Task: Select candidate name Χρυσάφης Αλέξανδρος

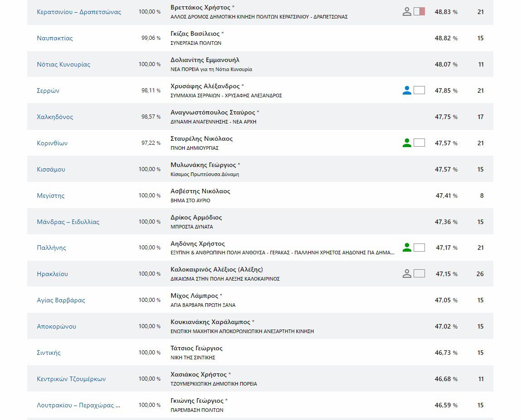Action: click(x=205, y=86)
